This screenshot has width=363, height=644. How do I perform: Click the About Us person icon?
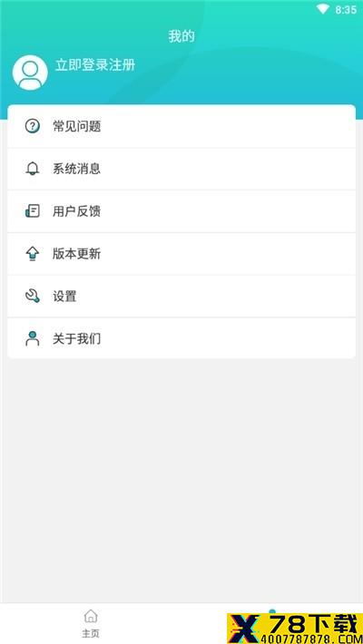pyautogui.click(x=33, y=338)
